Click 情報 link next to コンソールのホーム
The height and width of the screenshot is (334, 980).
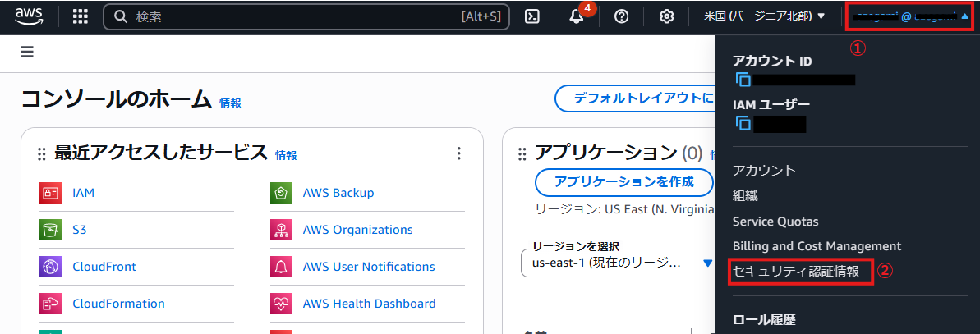(x=230, y=103)
